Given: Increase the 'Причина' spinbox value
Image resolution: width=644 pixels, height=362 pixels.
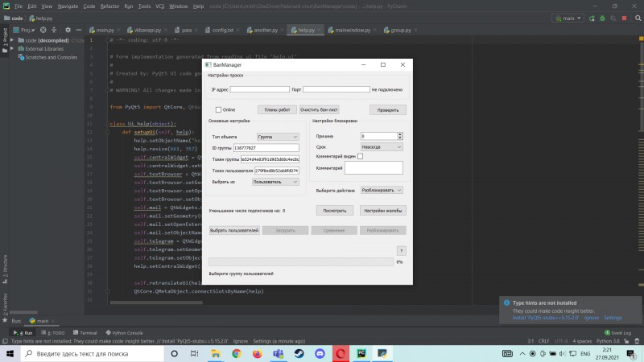Looking at the screenshot, I should pos(400,134).
